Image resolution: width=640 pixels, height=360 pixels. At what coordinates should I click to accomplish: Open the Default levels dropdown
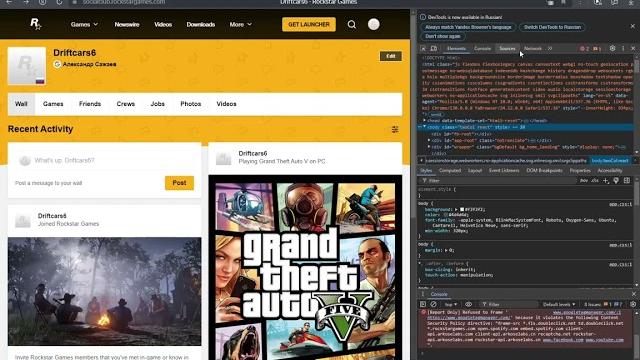(x=559, y=304)
